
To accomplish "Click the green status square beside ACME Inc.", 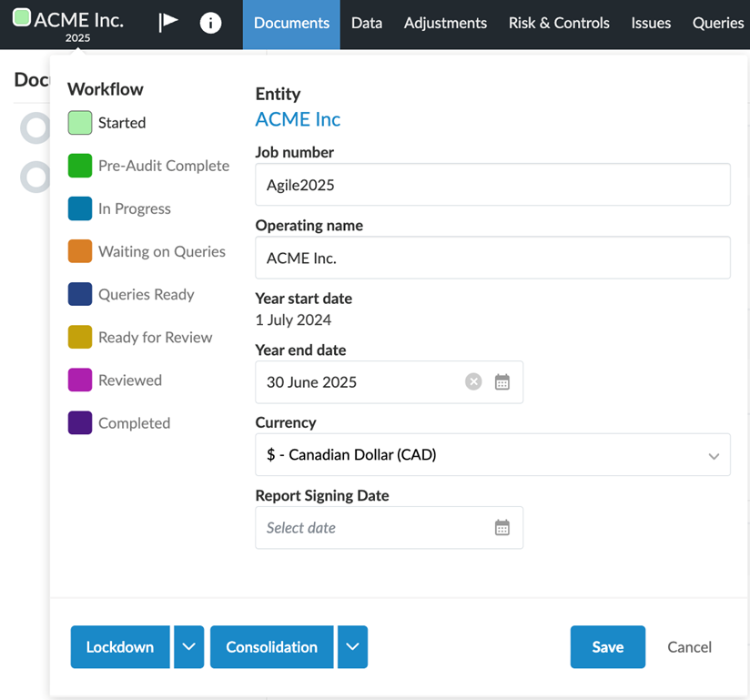I will (x=22, y=17).
